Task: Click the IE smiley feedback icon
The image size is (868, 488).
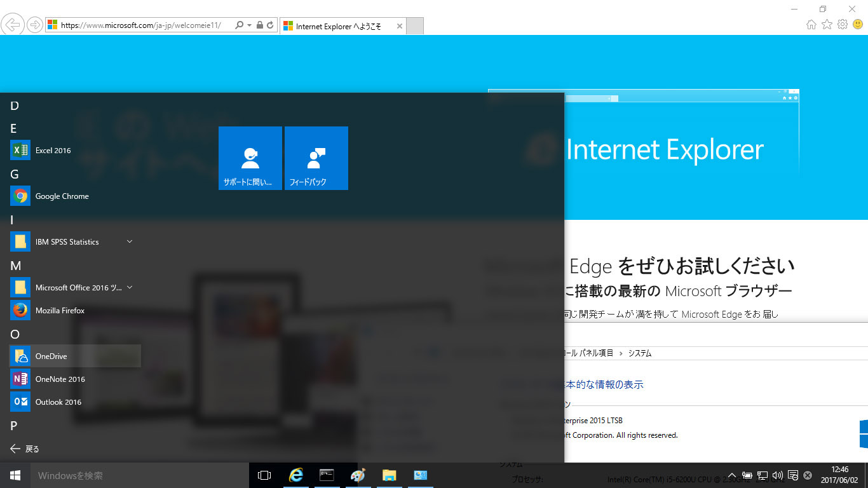Action: pyautogui.click(x=858, y=25)
